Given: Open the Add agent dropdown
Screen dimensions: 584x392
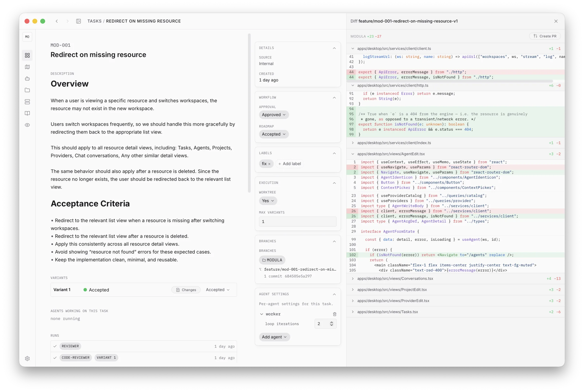Looking at the screenshot, I should point(274,337).
